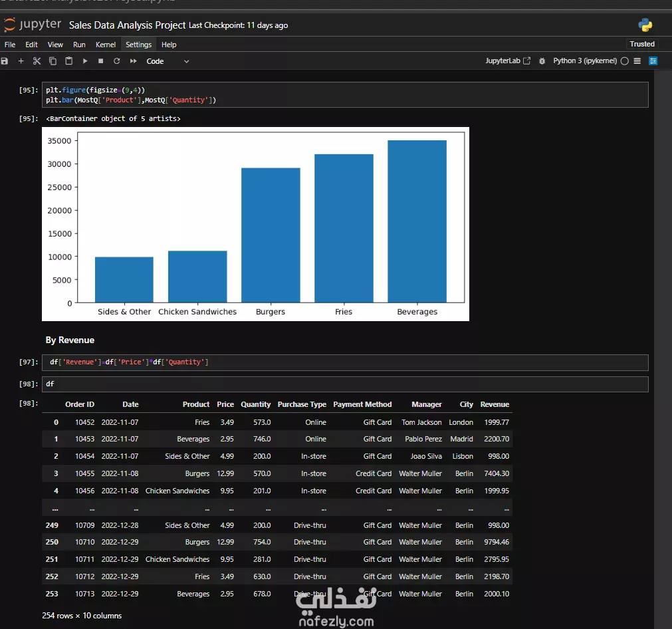Interrupt the kernel with stop icon
The width and height of the screenshot is (672, 629).
tap(101, 61)
